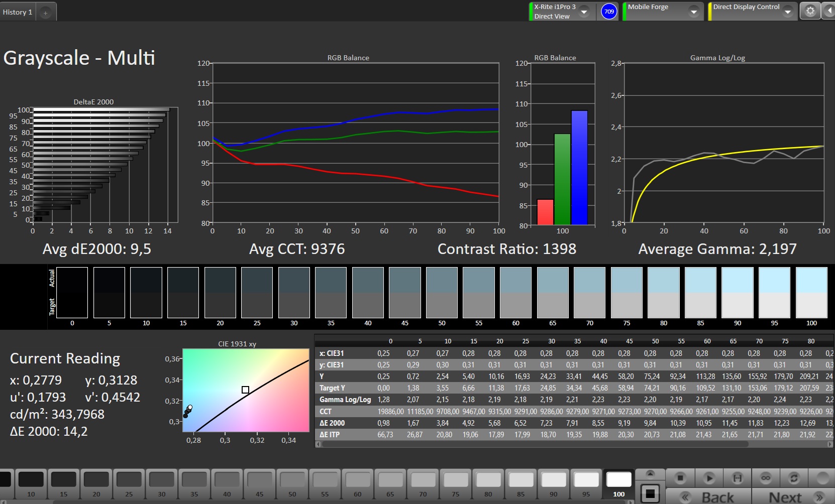
Task: Click the refresh loop icon
Action: point(794,478)
